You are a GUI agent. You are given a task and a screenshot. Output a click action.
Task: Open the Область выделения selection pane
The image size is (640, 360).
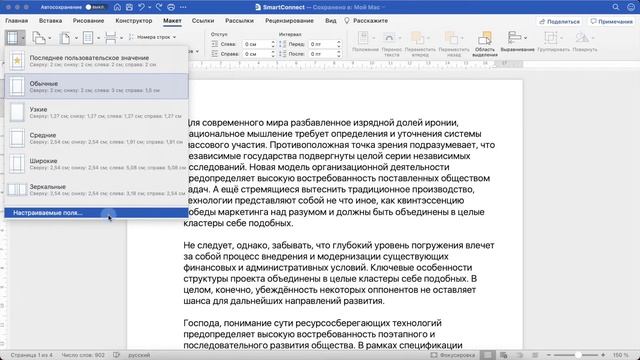click(485, 44)
